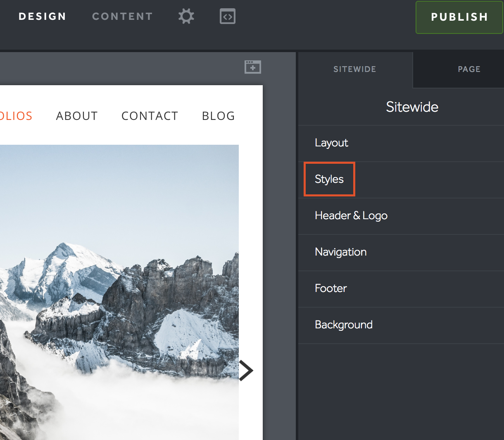Click the add page icon above preview
Image resolution: width=504 pixels, height=440 pixels.
[x=252, y=67]
